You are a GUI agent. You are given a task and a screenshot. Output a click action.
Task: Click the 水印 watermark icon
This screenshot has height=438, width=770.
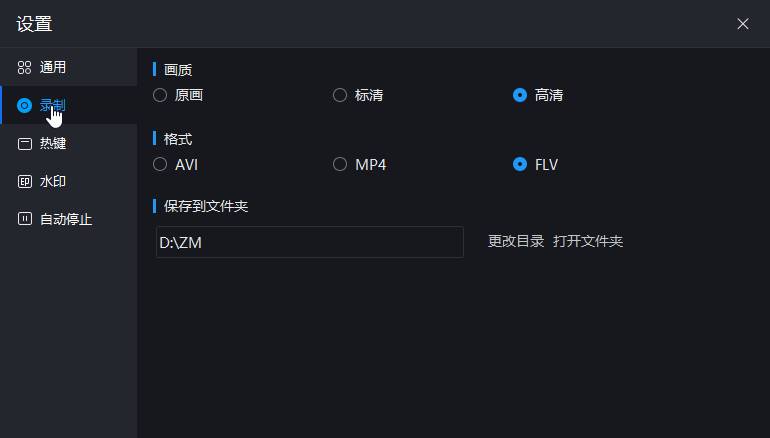25,181
